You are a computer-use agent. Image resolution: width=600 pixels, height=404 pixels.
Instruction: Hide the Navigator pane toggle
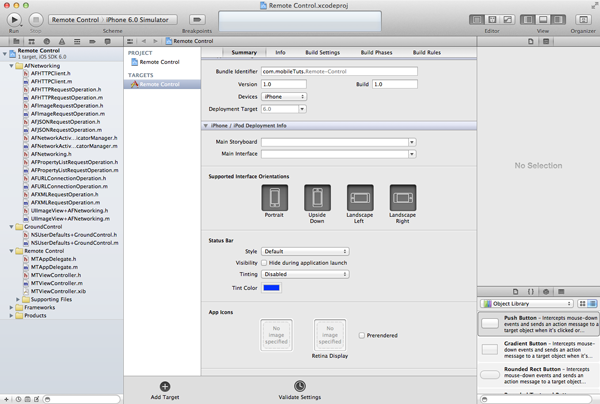[528, 20]
